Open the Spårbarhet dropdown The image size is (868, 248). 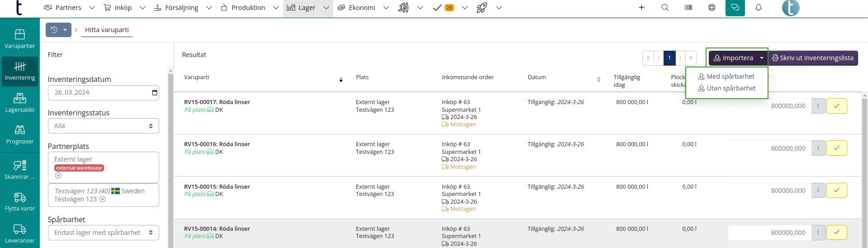tap(103, 233)
